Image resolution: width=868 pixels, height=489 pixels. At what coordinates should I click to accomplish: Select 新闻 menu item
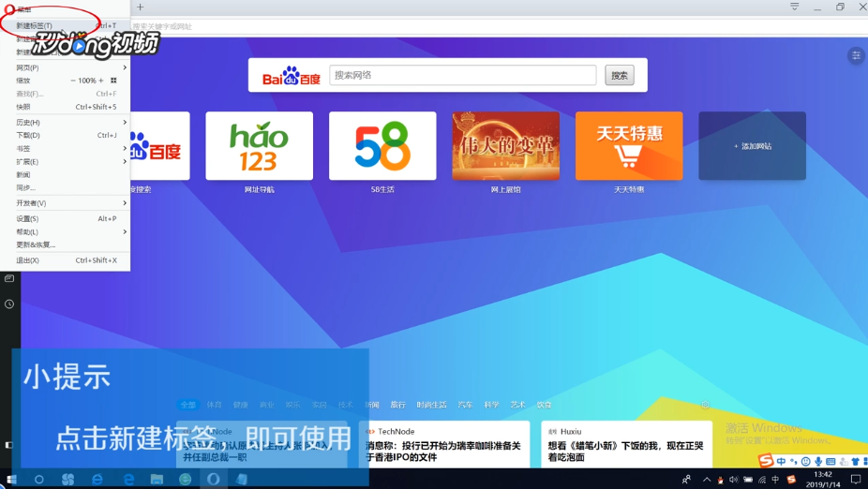[66, 175]
